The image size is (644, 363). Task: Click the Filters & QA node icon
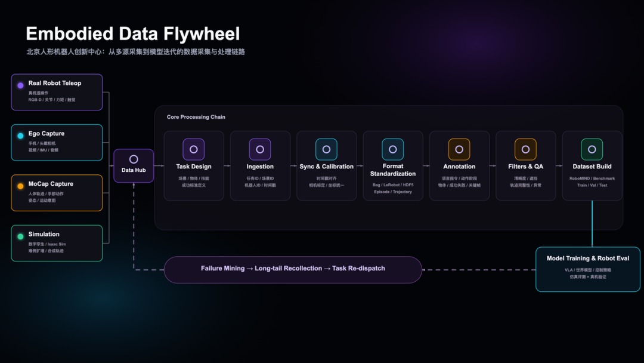(x=526, y=149)
